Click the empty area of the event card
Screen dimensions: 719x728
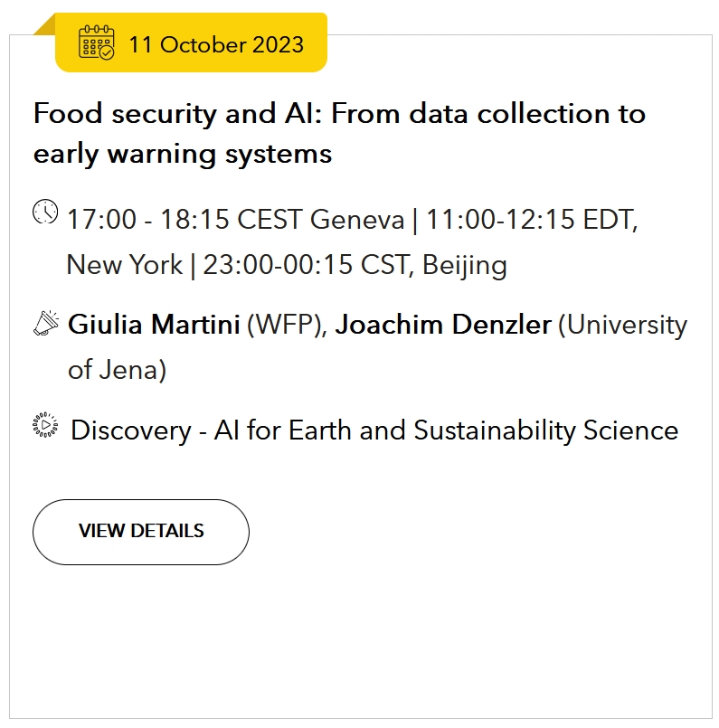click(x=360, y=640)
